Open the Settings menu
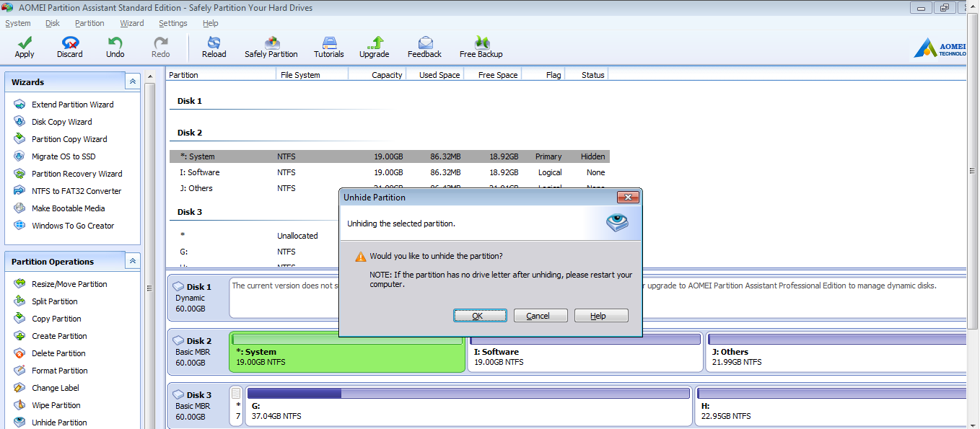Viewport: 980px width, 429px height. coord(173,23)
